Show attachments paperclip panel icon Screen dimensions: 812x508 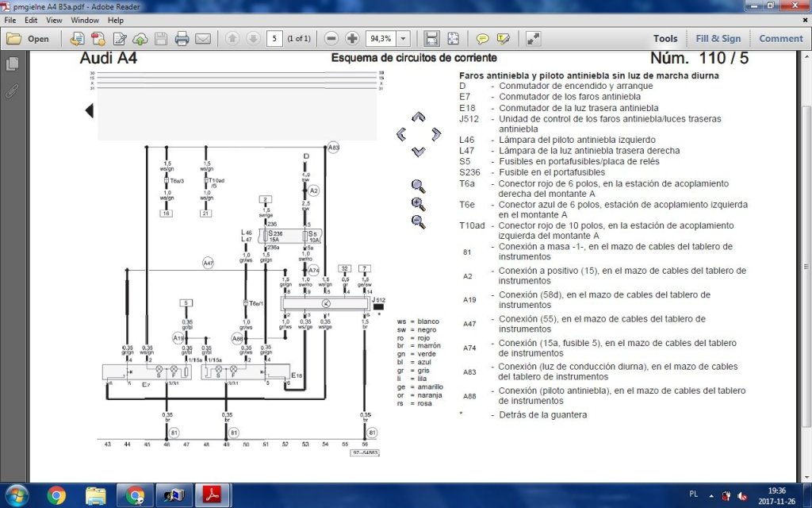tap(12, 91)
